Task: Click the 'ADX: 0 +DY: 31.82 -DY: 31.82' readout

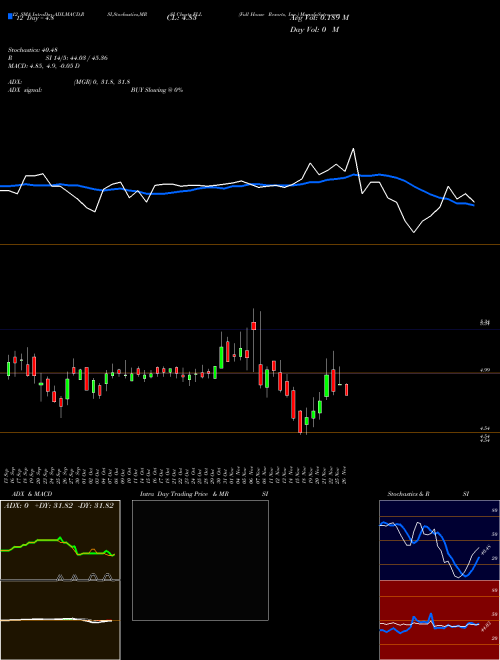Action: coord(59,505)
